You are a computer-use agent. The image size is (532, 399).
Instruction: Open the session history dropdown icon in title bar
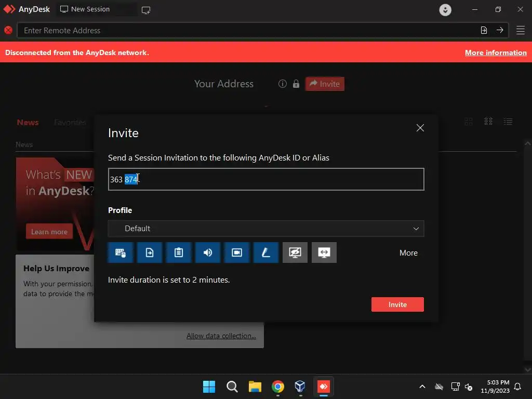coord(445,10)
